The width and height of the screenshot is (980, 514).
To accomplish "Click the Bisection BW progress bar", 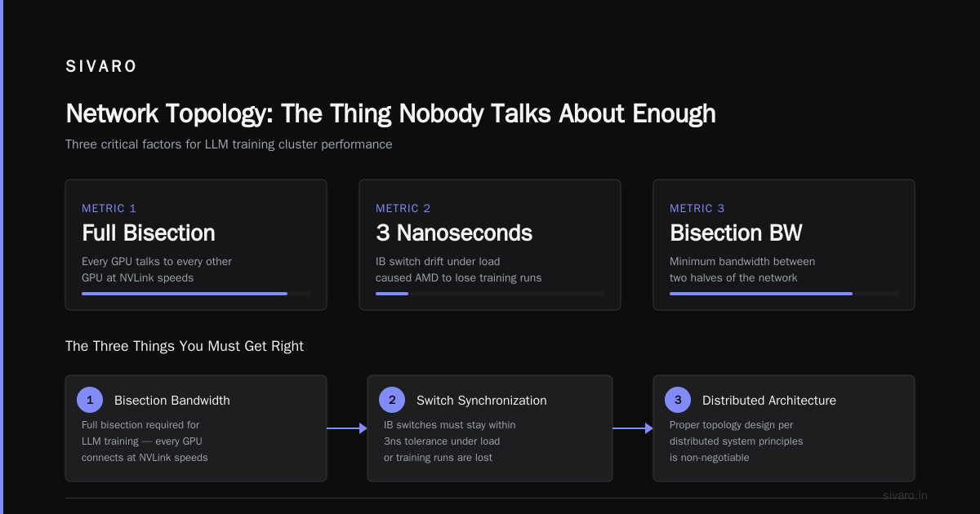I will tap(784, 293).
